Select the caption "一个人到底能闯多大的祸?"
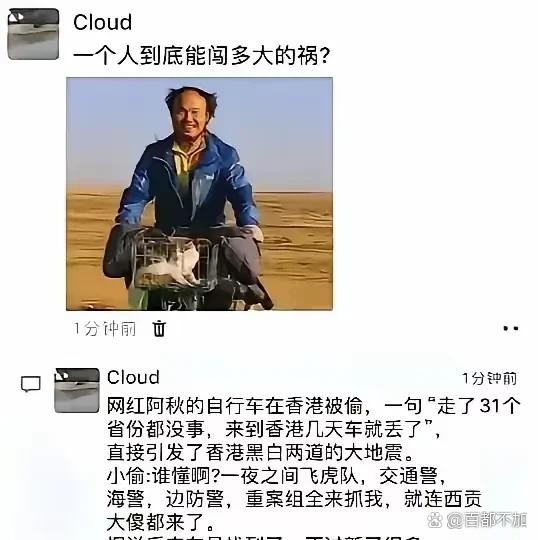The height and width of the screenshot is (540, 538). (x=201, y=55)
